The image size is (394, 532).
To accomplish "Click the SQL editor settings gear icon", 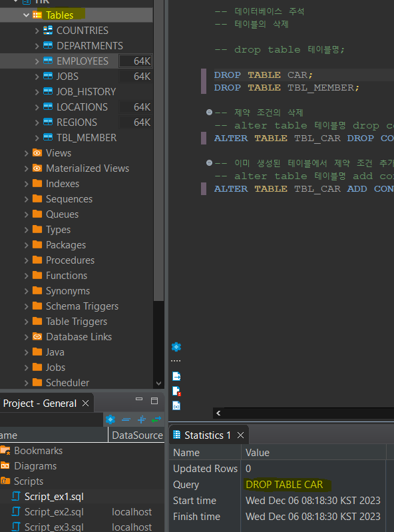I will [176, 347].
